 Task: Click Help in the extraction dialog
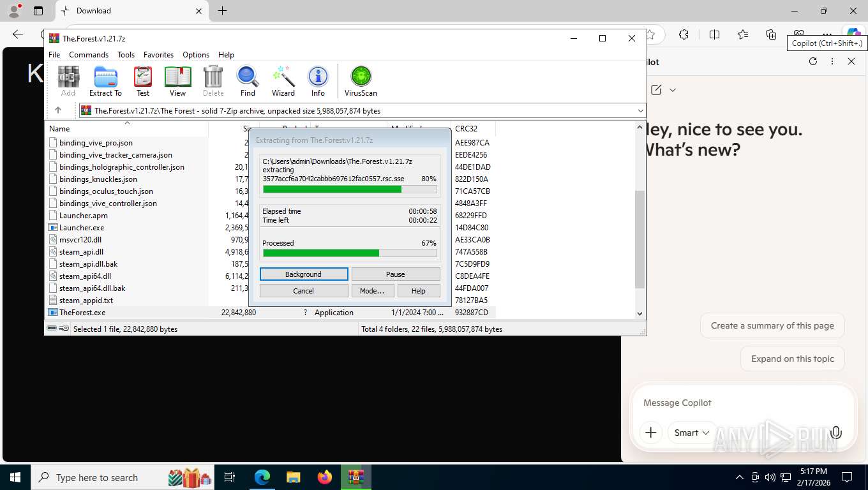419,291
